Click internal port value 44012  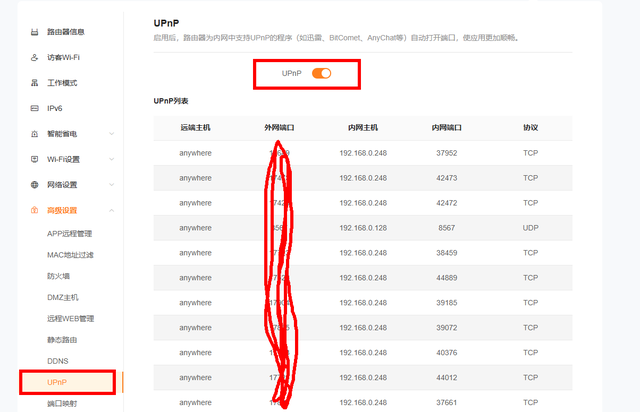(447, 377)
